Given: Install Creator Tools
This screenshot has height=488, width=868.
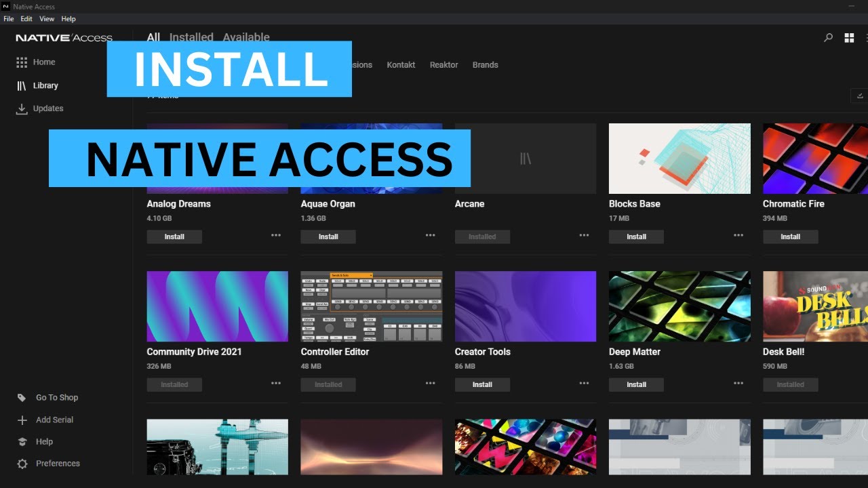Looking at the screenshot, I should tap(482, 384).
